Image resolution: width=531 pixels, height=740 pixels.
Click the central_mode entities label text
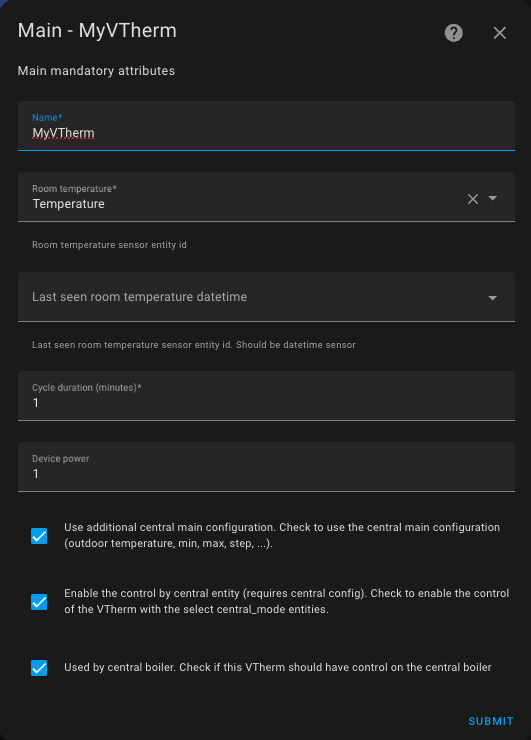pyautogui.click(x=287, y=601)
